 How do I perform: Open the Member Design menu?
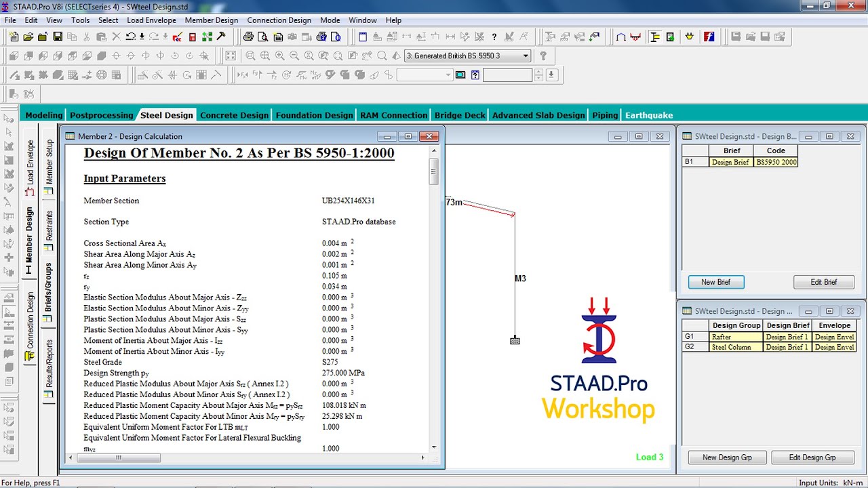pyautogui.click(x=212, y=20)
